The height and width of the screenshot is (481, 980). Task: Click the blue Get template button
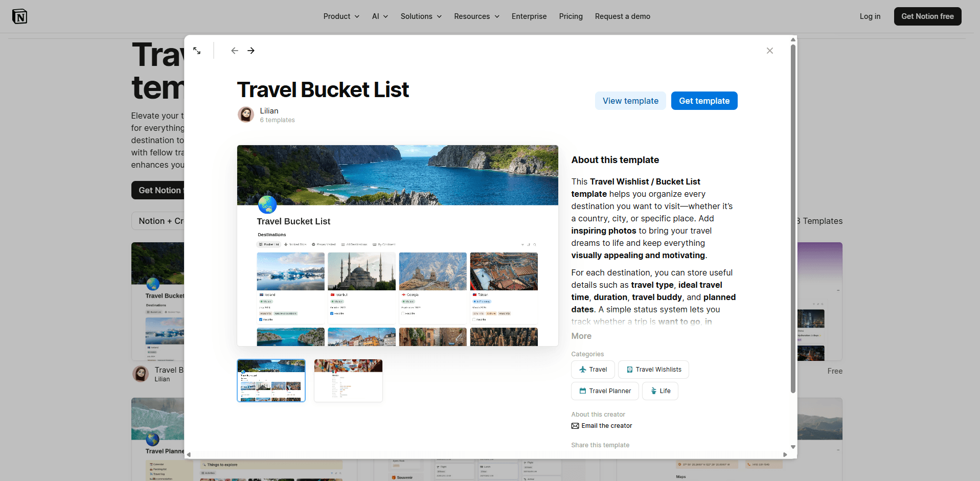click(x=704, y=101)
